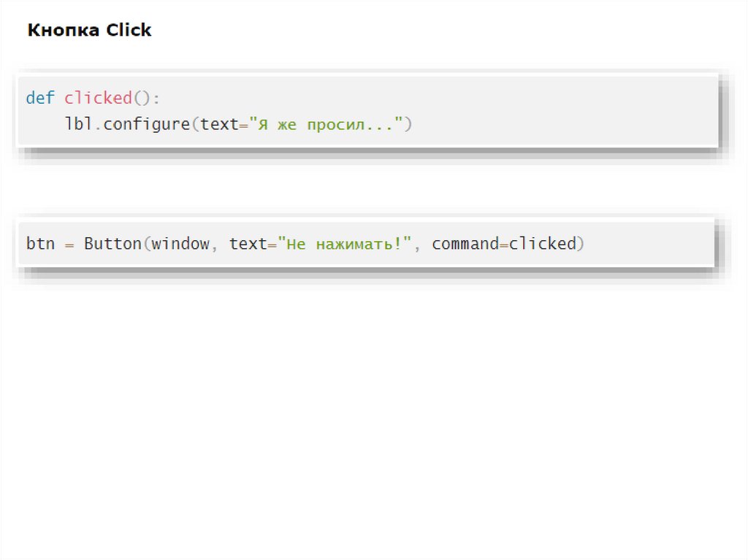748x560 pixels.
Task: Click "lbl" in the first code block
Action: (x=78, y=124)
